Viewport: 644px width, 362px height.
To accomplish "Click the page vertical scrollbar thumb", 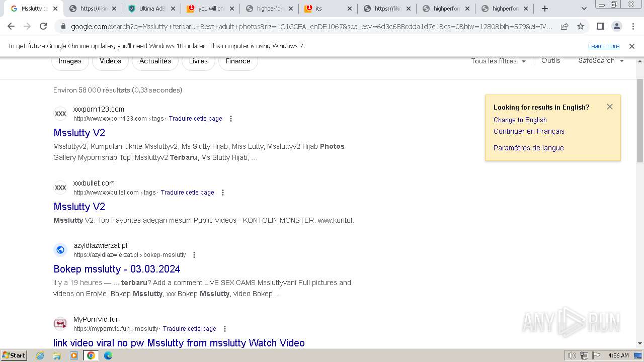I will (640, 121).
